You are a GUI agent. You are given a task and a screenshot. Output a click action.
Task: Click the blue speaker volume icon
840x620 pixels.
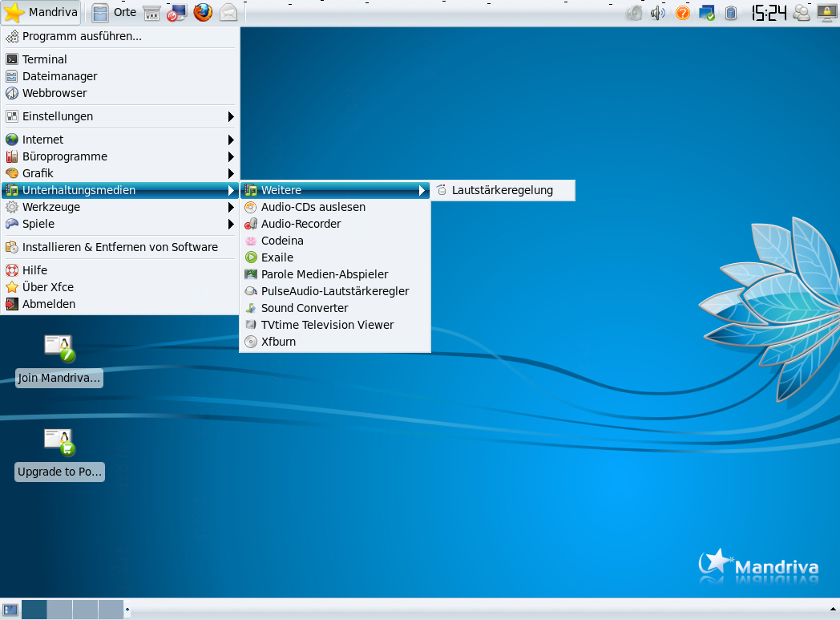(658, 13)
